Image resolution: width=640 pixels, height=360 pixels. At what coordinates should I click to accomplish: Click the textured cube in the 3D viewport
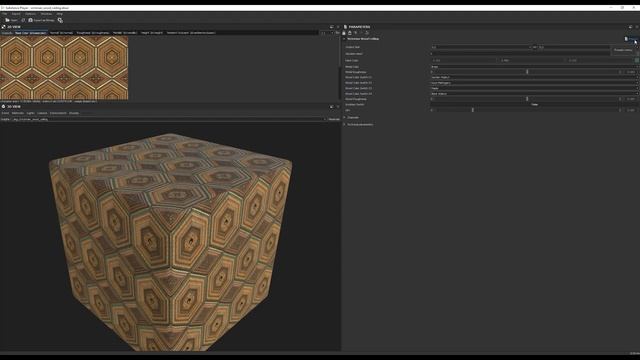(171, 241)
